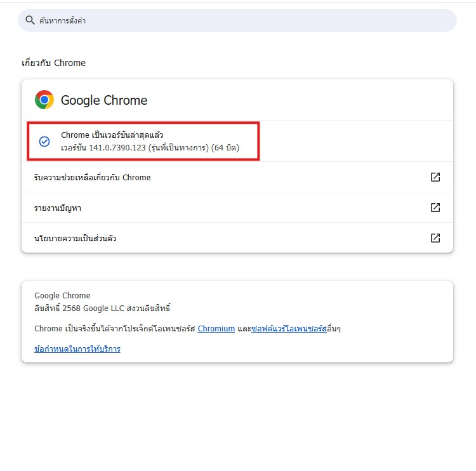Focus the ค้นหาการตั้งค่า search field
The width and height of the screenshot is (476, 471).
[241, 20]
